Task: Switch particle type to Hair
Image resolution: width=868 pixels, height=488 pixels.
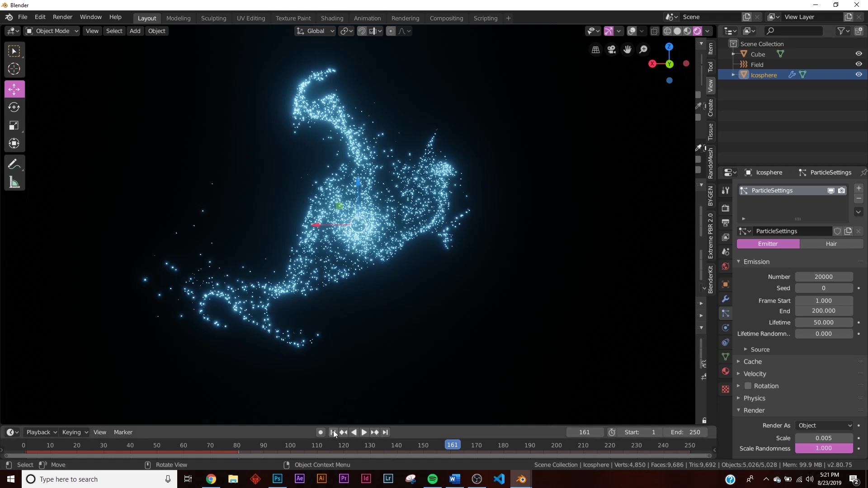Action: pos(831,244)
